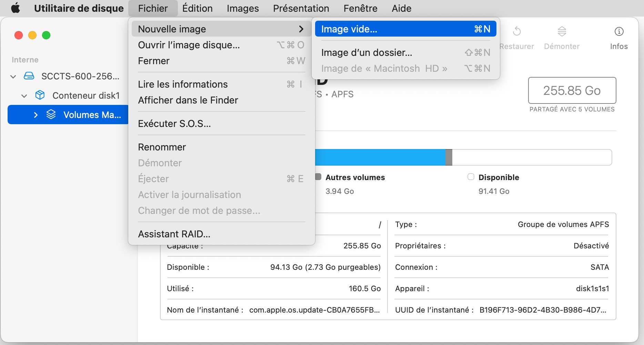Click com.apple.os.update-CB0A7655FB... snapshot name
Image resolution: width=644 pixels, height=345 pixels.
tap(314, 310)
